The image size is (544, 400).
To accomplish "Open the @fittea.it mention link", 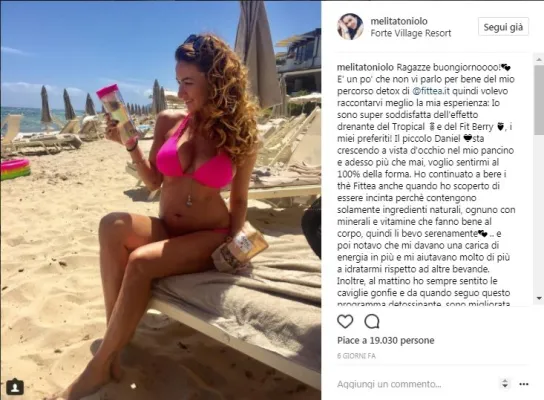I will 431,91.
